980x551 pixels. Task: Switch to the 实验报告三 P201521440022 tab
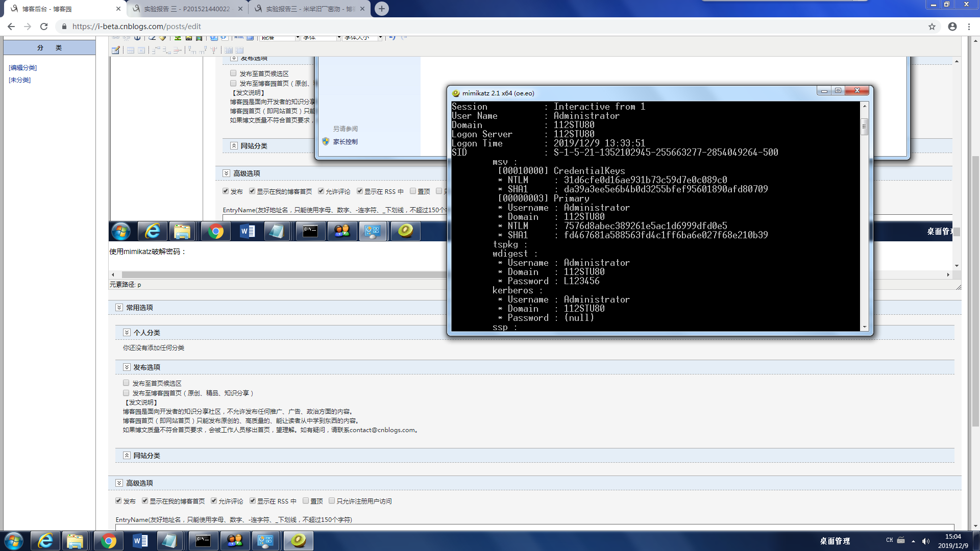186,9
